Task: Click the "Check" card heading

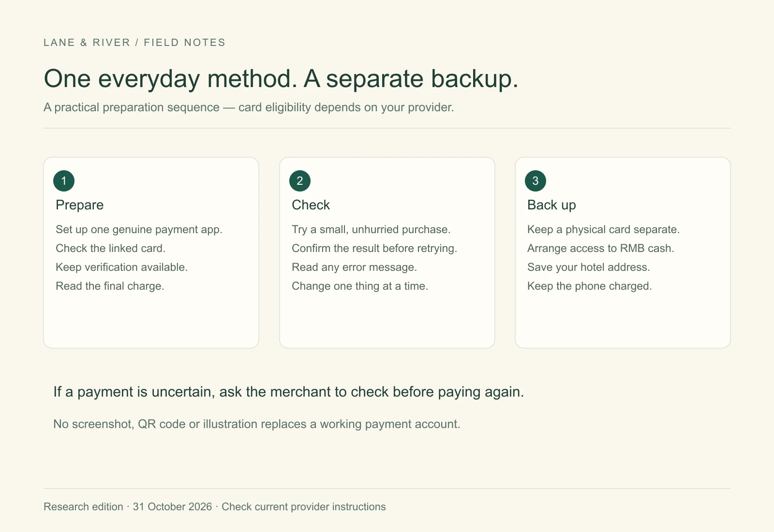Action: [311, 205]
